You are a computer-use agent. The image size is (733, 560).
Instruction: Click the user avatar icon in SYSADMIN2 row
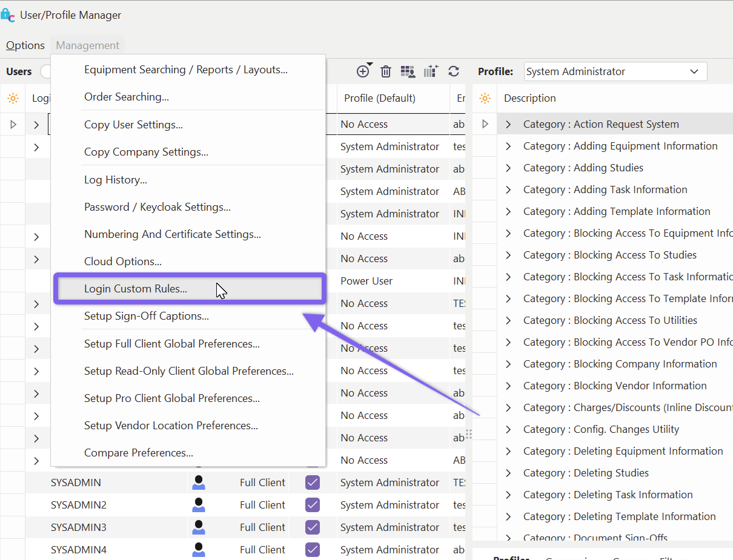(198, 505)
